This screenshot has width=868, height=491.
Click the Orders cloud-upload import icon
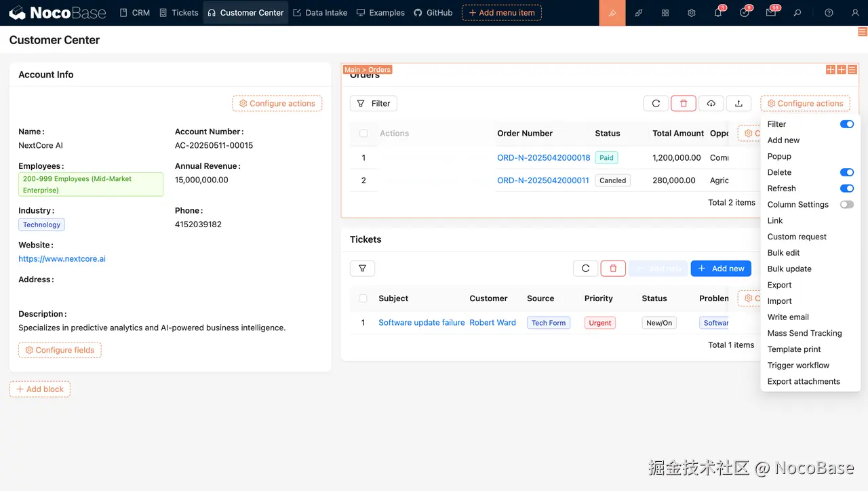point(711,103)
